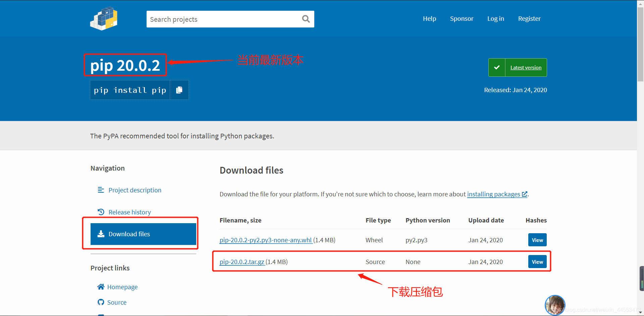Click the search magnifier icon
The image size is (644, 316).
click(306, 19)
